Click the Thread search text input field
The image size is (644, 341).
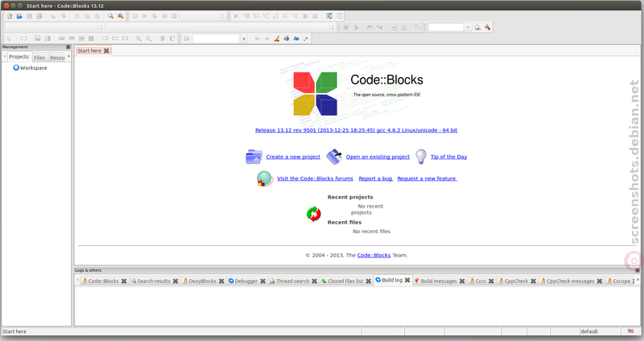[445, 27]
